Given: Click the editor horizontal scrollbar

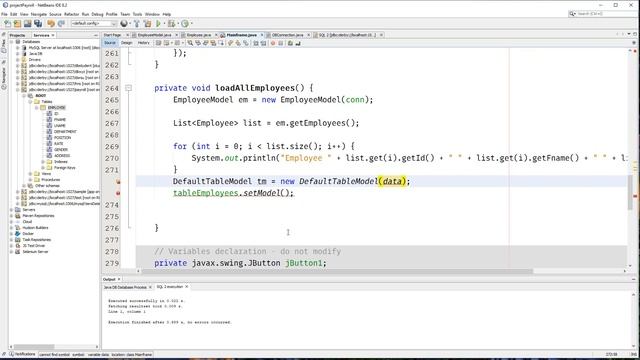Looking at the screenshot, I should (x=337, y=271).
